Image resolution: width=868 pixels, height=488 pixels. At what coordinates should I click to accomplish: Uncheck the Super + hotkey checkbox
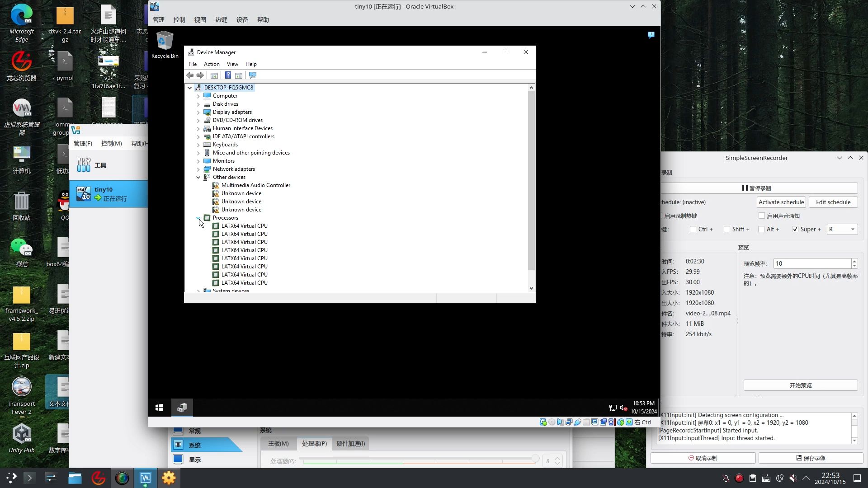795,230
